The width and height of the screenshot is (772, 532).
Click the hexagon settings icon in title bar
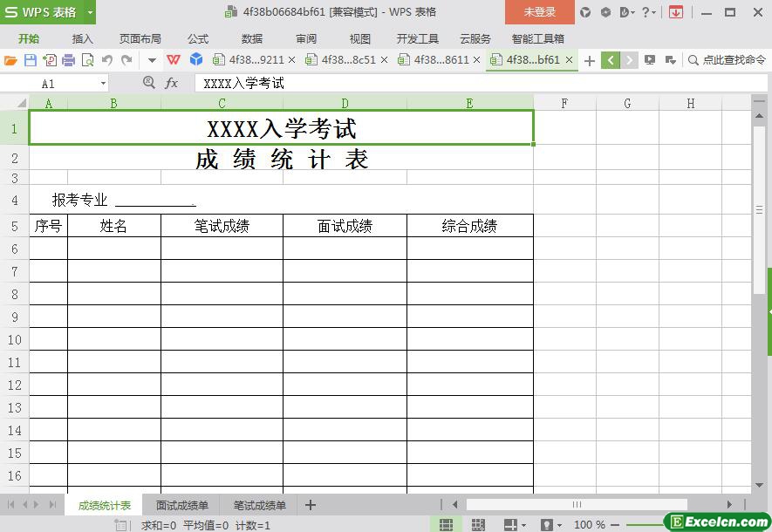pos(605,12)
